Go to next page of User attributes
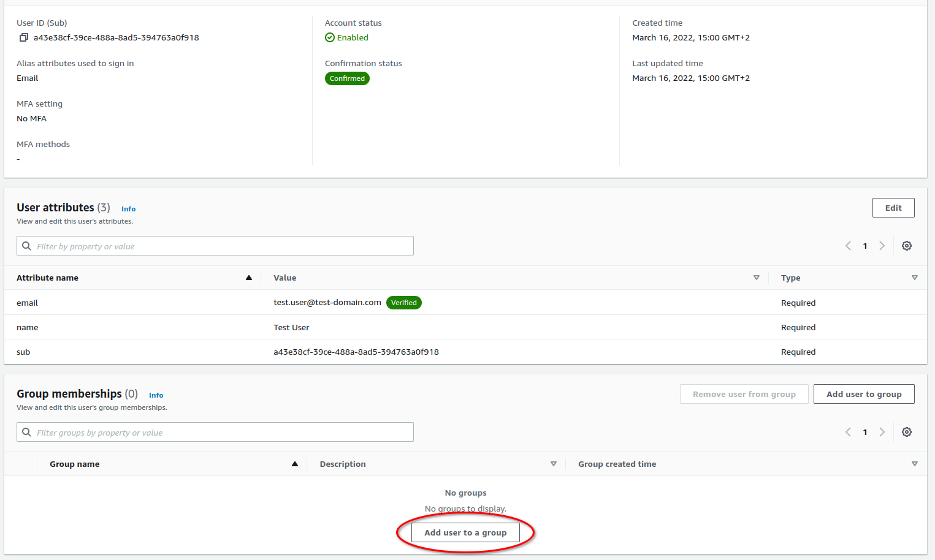935x560 pixels. (x=882, y=245)
